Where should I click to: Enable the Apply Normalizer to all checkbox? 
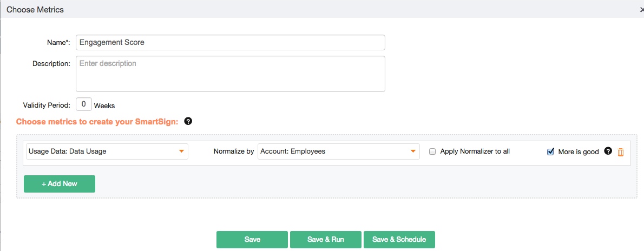432,152
